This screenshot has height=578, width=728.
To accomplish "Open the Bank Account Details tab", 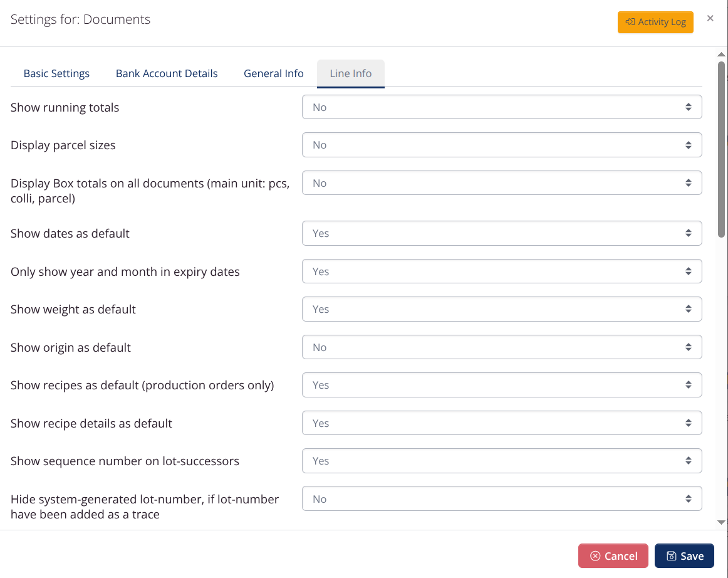I will tap(166, 73).
